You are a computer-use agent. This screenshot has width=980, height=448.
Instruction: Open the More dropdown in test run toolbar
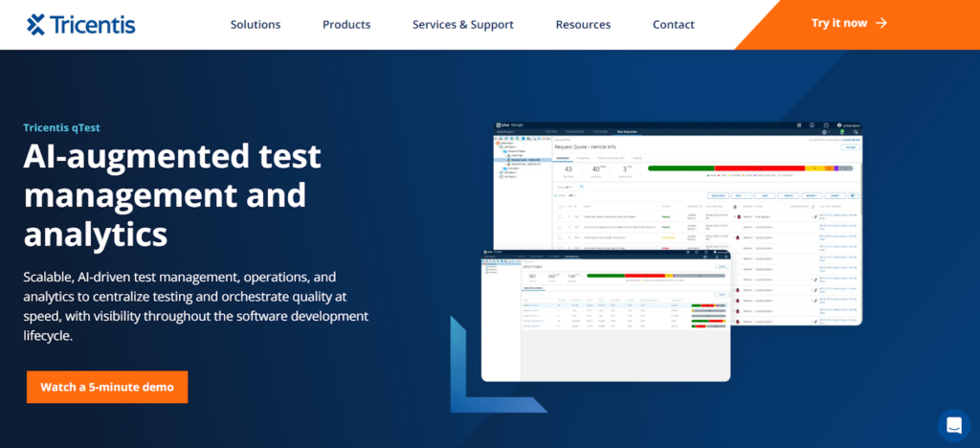click(834, 195)
